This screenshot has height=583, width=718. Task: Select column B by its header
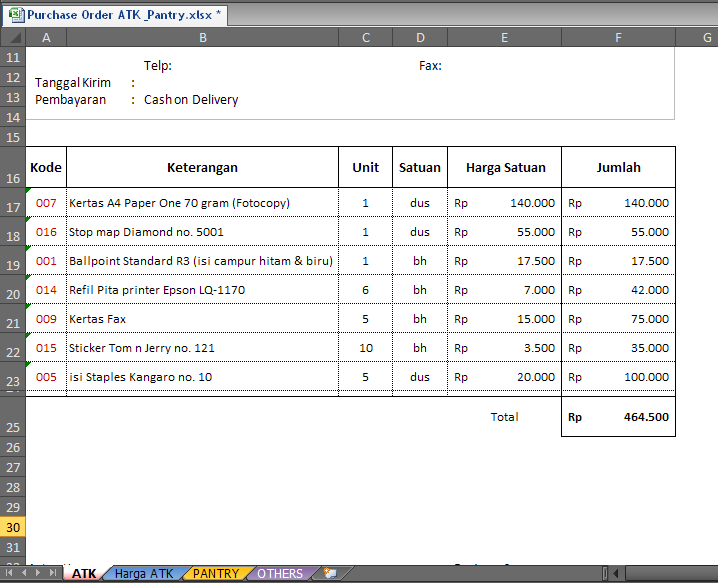pyautogui.click(x=202, y=37)
